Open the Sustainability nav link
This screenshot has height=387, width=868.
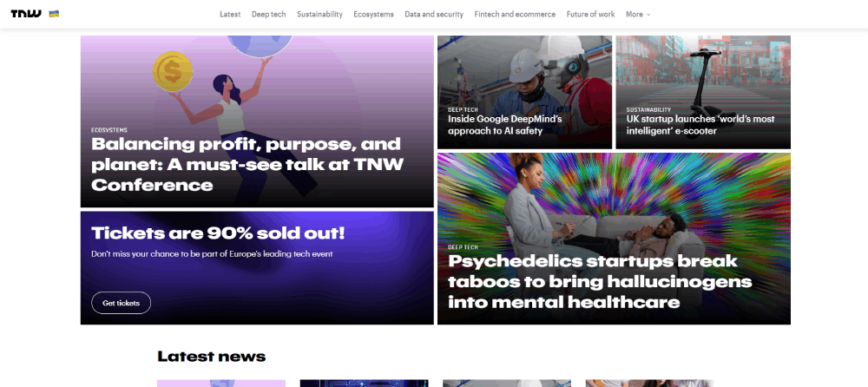(319, 15)
